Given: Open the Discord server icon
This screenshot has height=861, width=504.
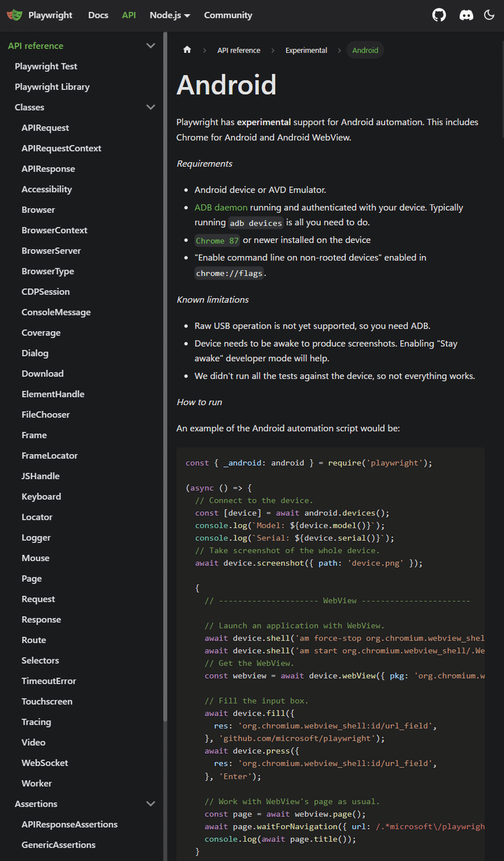Looking at the screenshot, I should click(x=466, y=15).
